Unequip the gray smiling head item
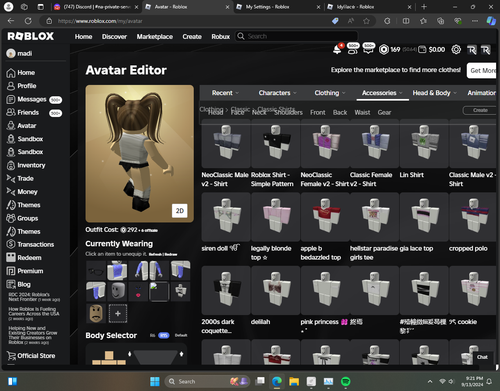 pyautogui.click(x=117, y=292)
